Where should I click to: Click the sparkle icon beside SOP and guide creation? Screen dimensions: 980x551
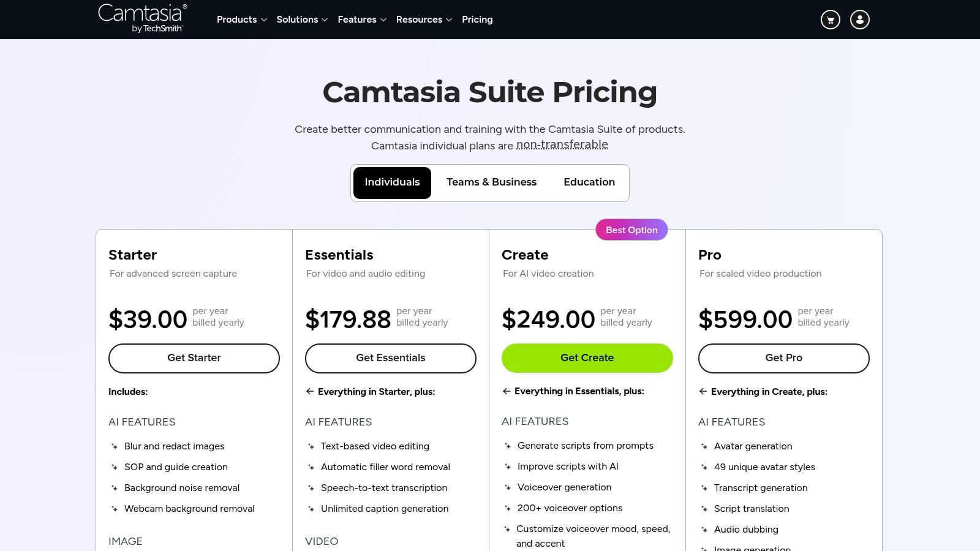115,467
